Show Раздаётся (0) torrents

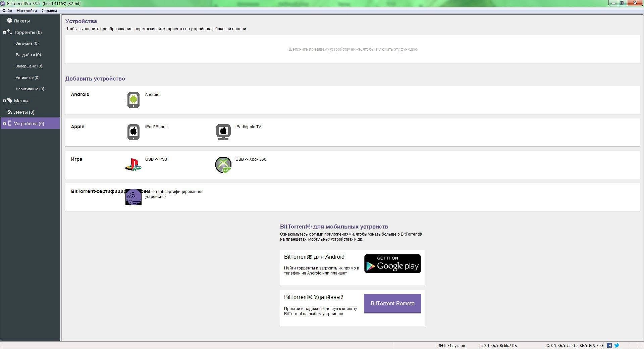tap(28, 55)
